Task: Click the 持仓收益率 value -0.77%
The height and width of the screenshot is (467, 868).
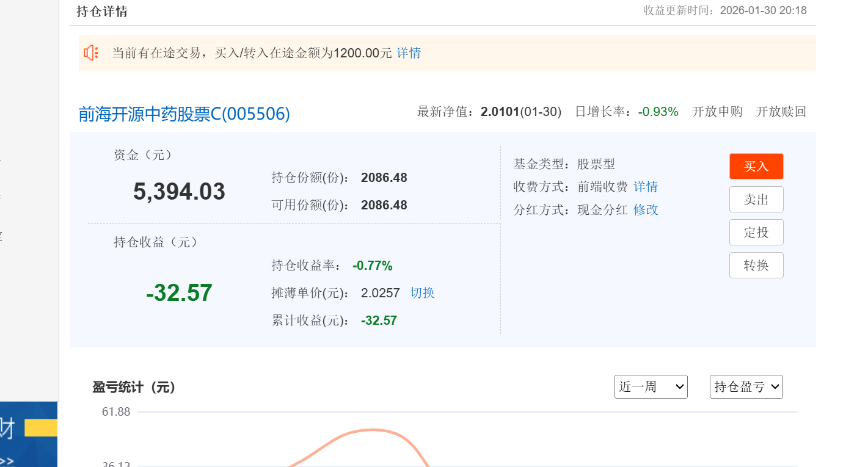Action: point(373,266)
